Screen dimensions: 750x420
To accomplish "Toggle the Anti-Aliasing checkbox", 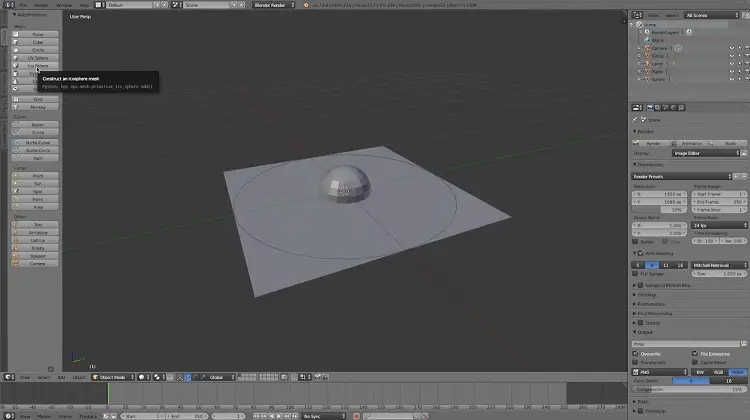I will pyautogui.click(x=641, y=253).
